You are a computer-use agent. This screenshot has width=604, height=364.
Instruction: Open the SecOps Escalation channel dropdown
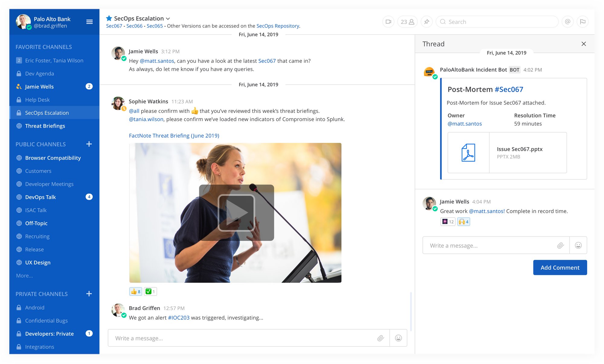point(168,18)
